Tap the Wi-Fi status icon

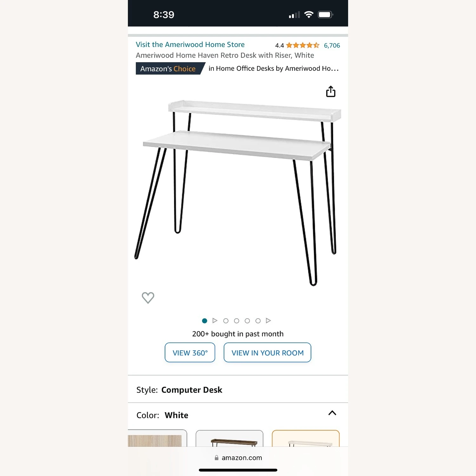309,15
